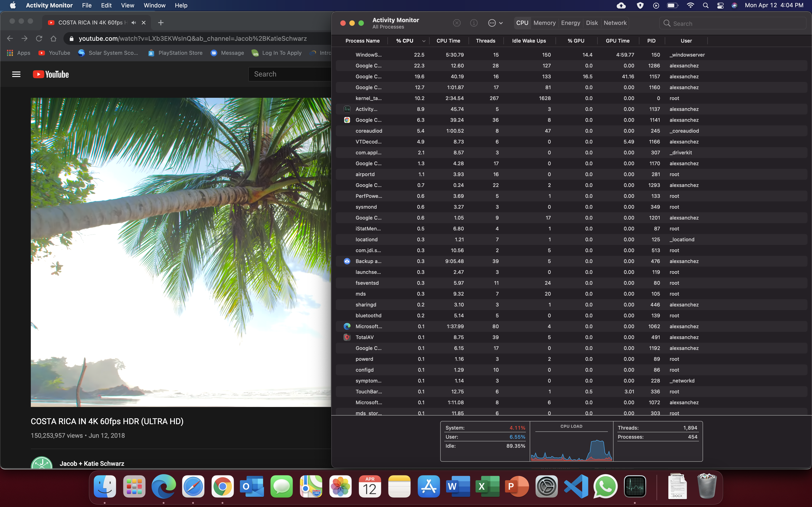Open the YouTube hamburger guide menu
The width and height of the screenshot is (812, 507).
(16, 74)
